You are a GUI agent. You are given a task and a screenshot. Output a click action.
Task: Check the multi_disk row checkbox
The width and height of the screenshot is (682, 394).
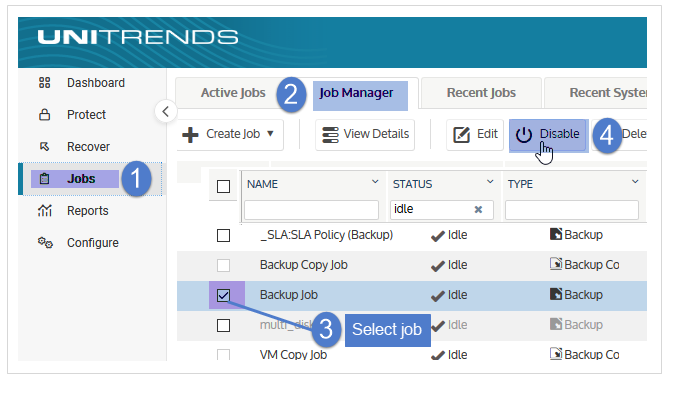pyautogui.click(x=223, y=325)
